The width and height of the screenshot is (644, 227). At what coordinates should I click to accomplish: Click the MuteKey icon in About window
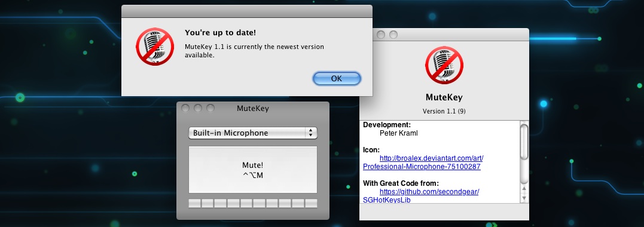pos(444,65)
